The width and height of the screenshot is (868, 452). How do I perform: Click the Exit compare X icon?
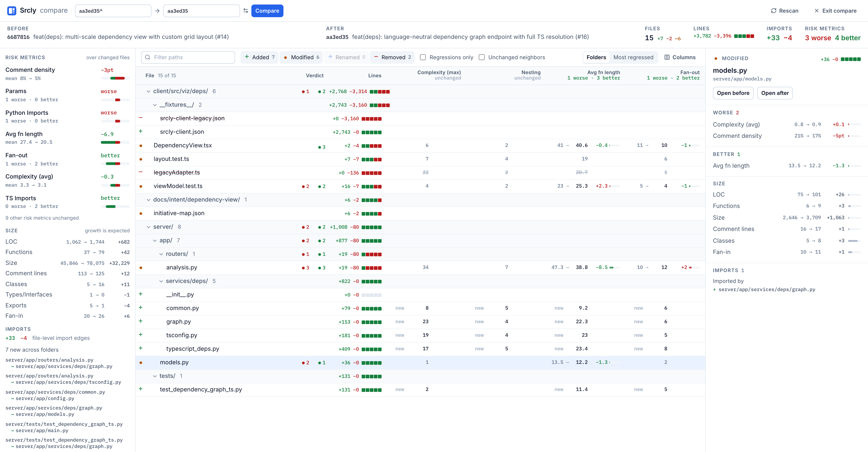[816, 11]
